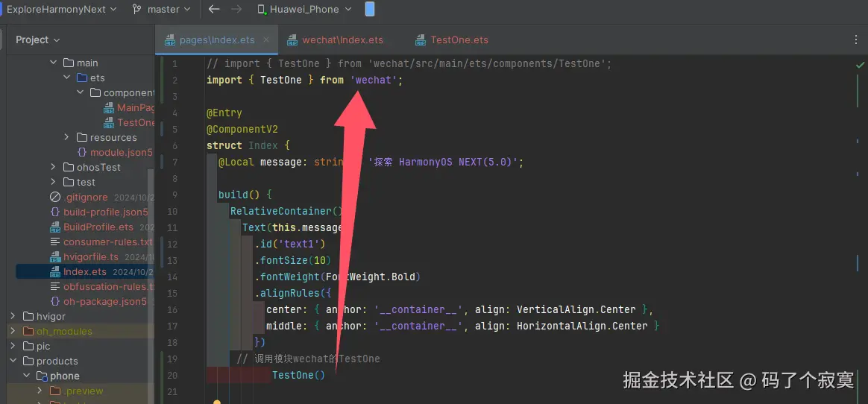868x404 pixels.
Task: Open the Project view dropdown
Action: pyautogui.click(x=37, y=40)
